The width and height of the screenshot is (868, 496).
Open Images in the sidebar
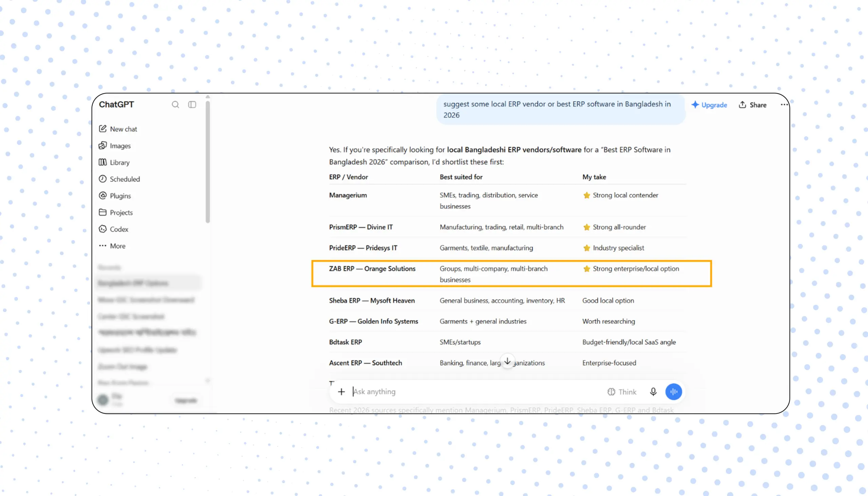[x=115, y=146]
